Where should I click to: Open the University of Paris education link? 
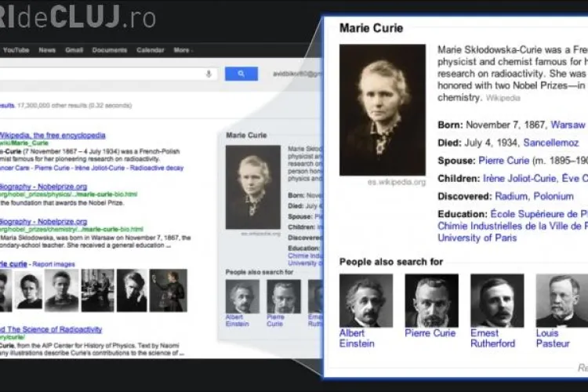click(477, 238)
